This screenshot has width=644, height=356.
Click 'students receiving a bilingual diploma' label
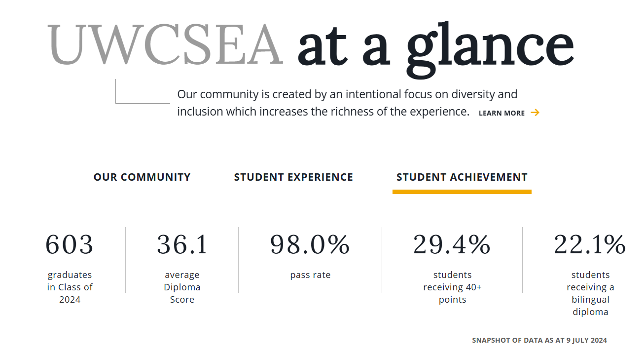coord(590,293)
